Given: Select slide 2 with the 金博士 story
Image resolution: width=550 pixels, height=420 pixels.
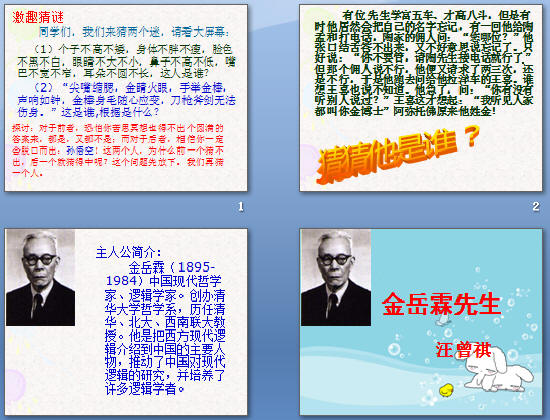Looking at the screenshot, I should click(421, 98).
